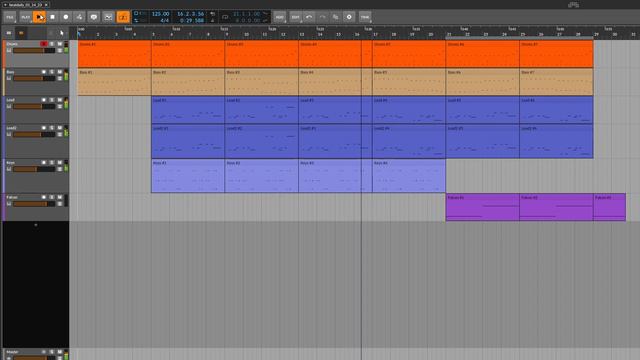Viewport: 640px width, 360px height.
Task: Select the first Bass clip in arranger
Action: click(x=114, y=82)
